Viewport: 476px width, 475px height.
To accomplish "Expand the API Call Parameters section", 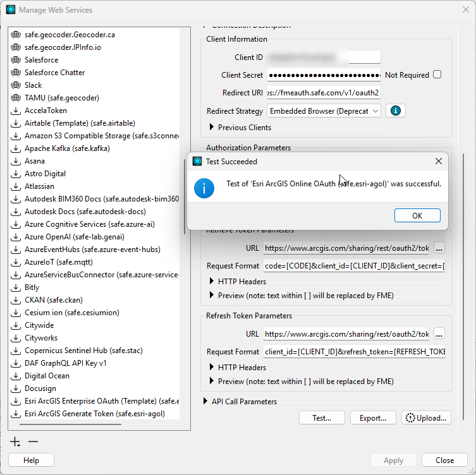I will [x=205, y=401].
